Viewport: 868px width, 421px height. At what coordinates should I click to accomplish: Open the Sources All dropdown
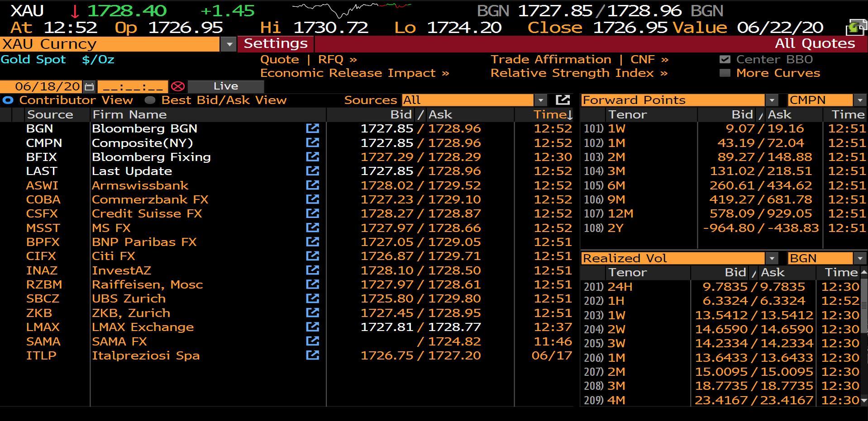pos(540,100)
